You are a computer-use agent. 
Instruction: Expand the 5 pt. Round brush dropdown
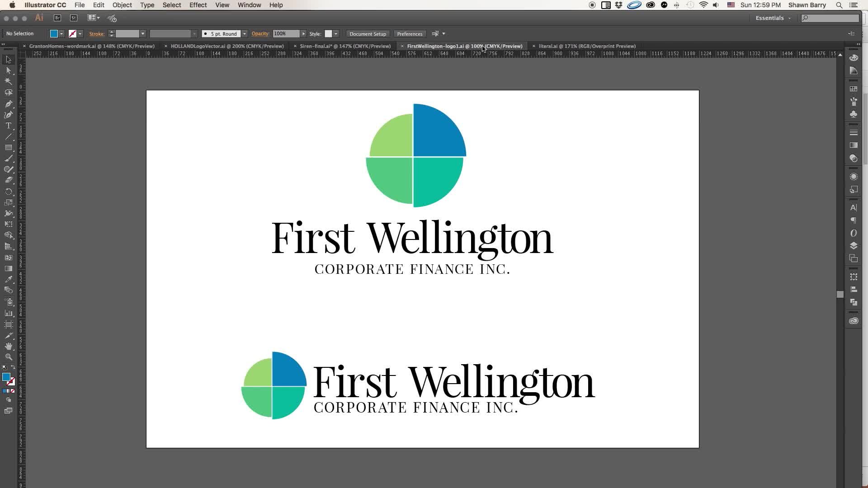click(245, 34)
